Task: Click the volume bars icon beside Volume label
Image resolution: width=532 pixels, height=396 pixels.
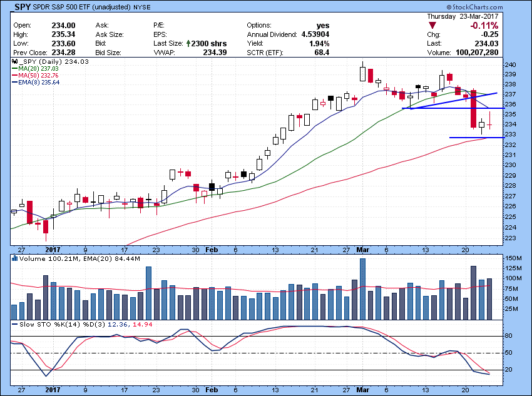Action: pyautogui.click(x=14, y=259)
